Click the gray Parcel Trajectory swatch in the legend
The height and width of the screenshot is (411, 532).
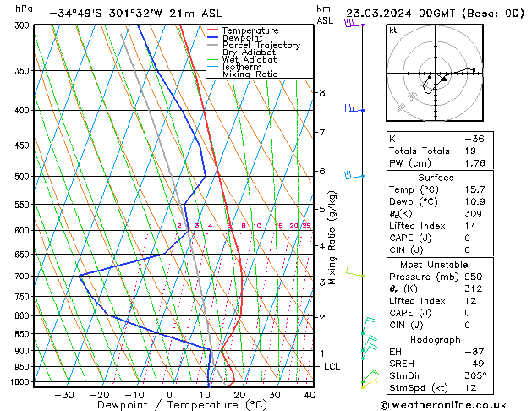tap(213, 45)
